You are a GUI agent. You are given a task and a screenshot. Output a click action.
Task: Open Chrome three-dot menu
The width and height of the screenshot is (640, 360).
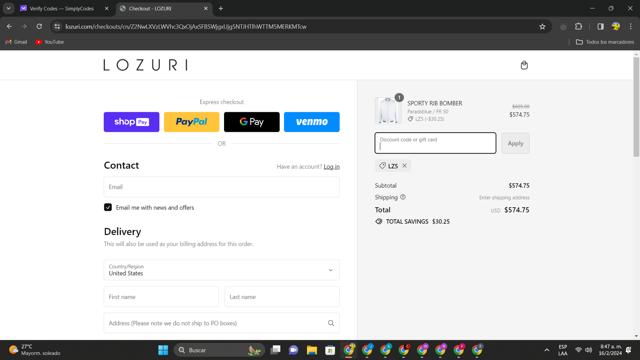coord(631,27)
